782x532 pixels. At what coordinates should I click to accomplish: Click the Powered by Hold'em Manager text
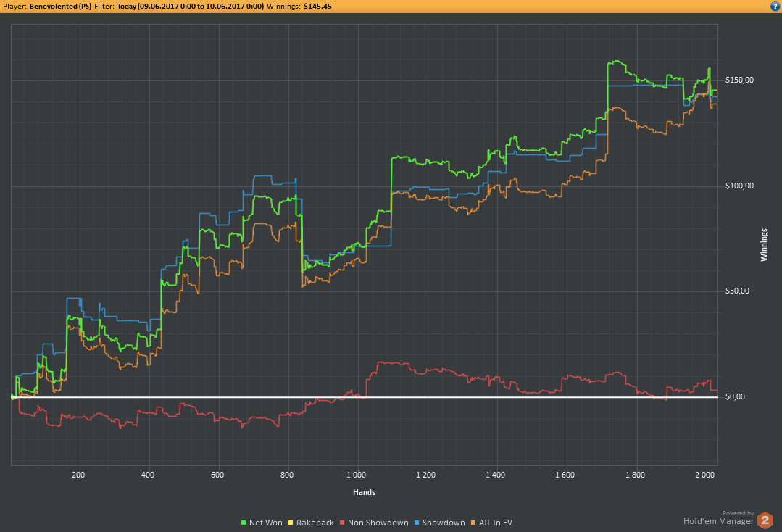coord(717,519)
